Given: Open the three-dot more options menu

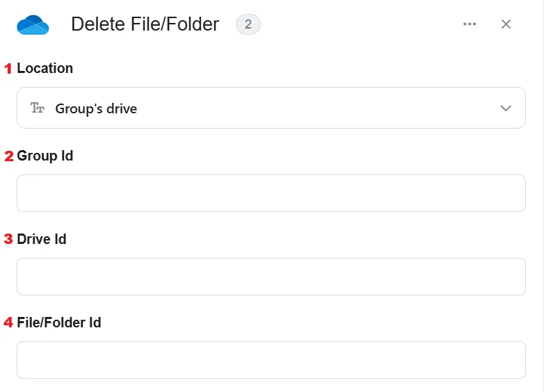Looking at the screenshot, I should point(470,24).
